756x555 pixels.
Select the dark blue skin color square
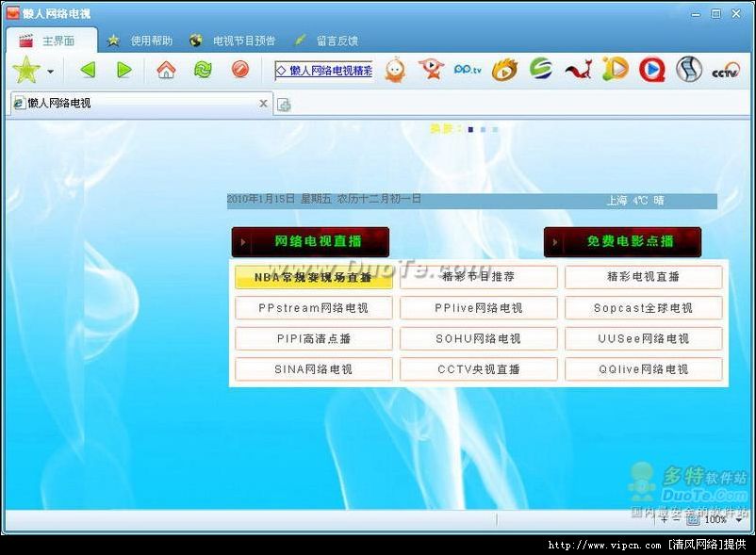pos(470,130)
